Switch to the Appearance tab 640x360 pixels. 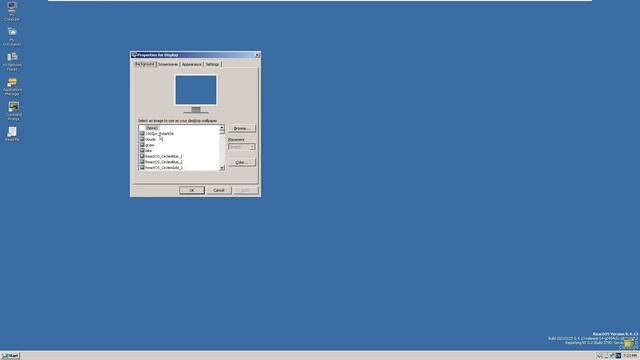pyautogui.click(x=191, y=64)
